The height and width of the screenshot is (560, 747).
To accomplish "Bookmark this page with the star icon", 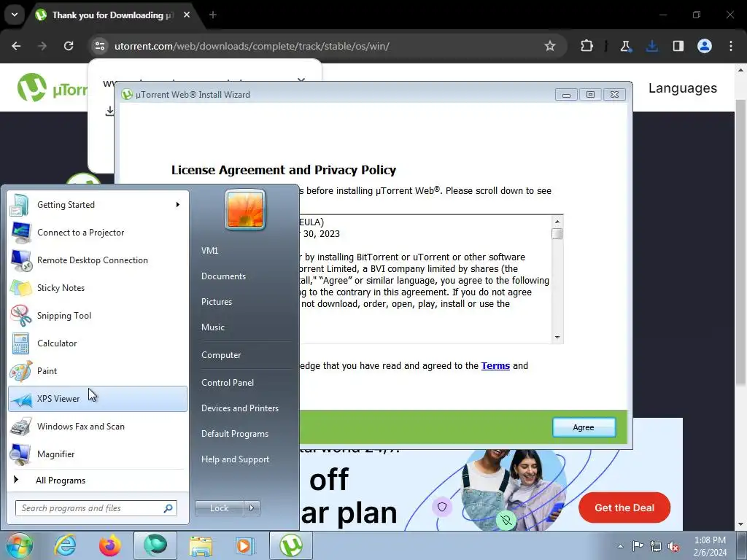I will coord(550,46).
